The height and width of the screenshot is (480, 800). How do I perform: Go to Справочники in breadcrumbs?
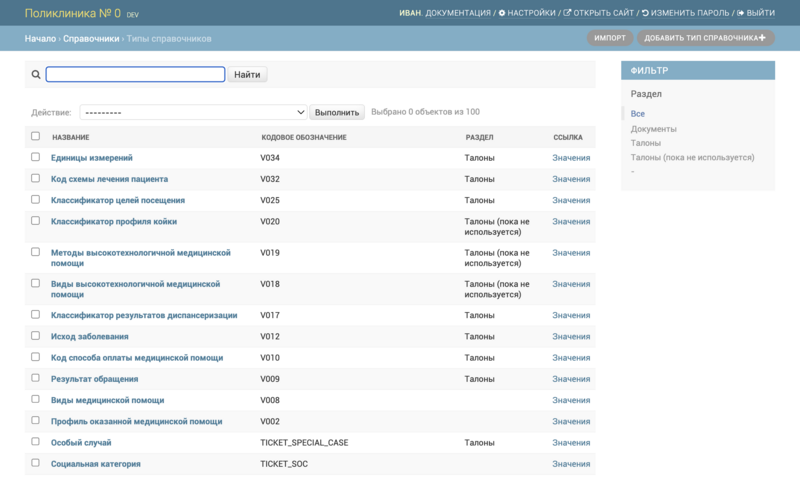[x=91, y=39]
